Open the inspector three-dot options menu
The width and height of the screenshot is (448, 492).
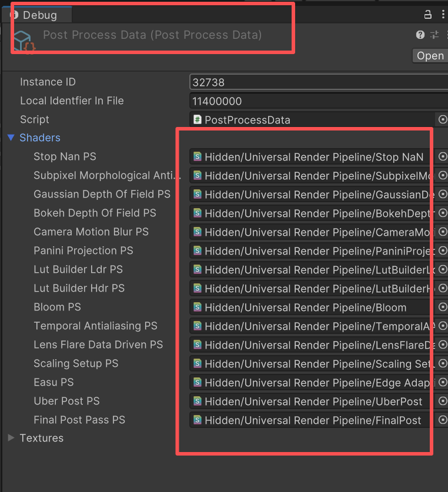pyautogui.click(x=443, y=15)
